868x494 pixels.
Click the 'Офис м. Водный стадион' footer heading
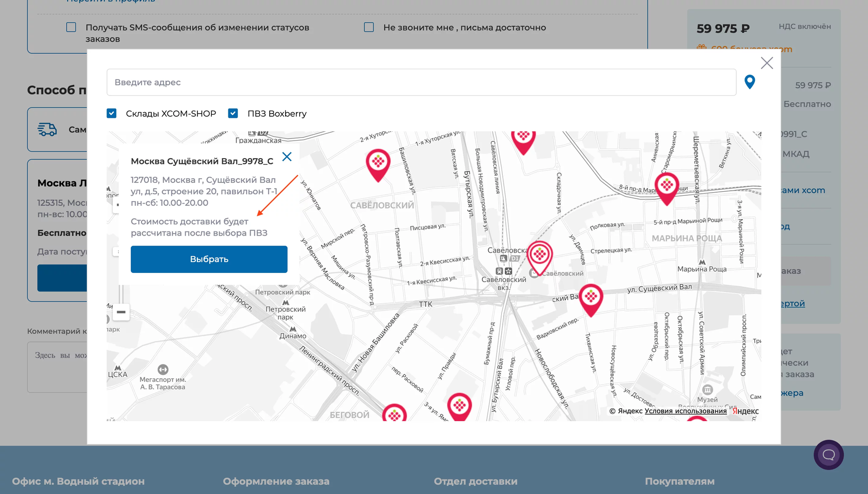(78, 481)
